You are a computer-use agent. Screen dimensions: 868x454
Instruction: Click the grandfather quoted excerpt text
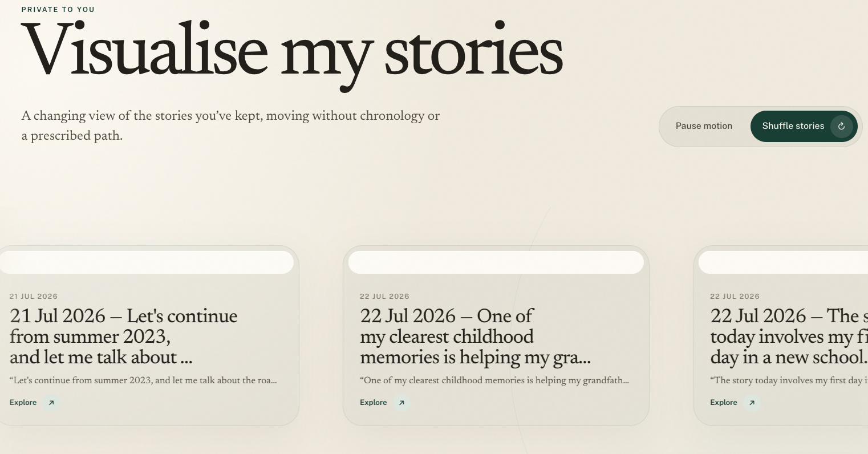pyautogui.click(x=494, y=380)
